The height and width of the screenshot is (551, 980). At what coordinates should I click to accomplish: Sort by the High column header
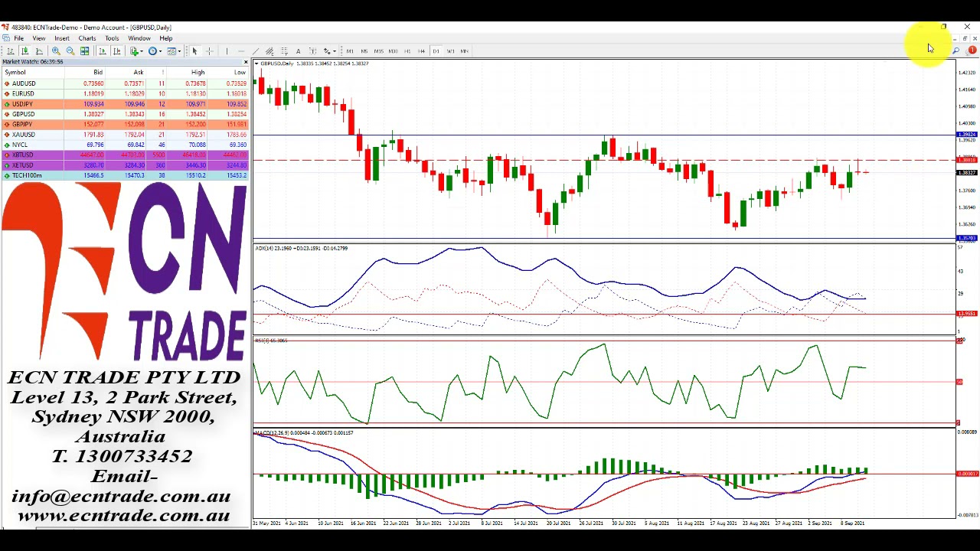click(x=188, y=73)
